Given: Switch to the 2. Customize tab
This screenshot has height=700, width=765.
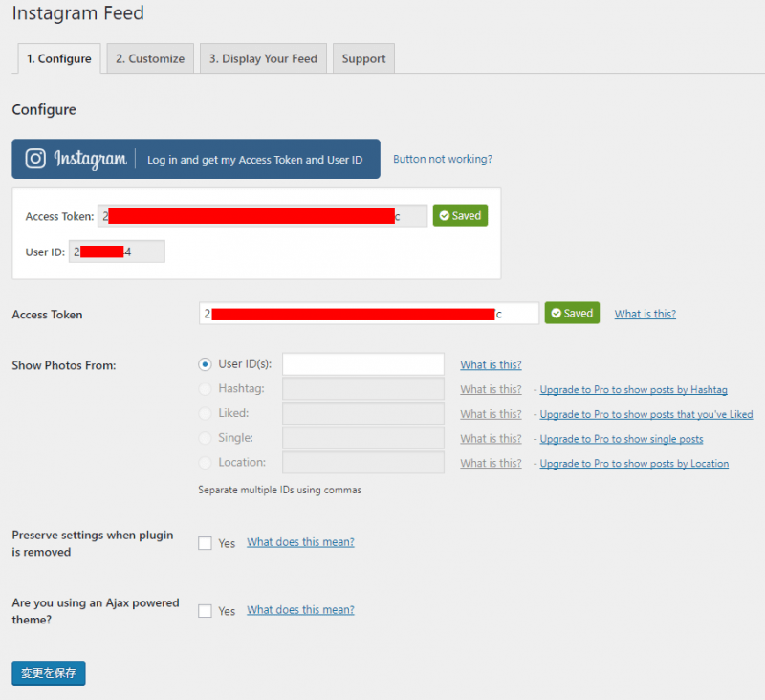Looking at the screenshot, I should [150, 58].
